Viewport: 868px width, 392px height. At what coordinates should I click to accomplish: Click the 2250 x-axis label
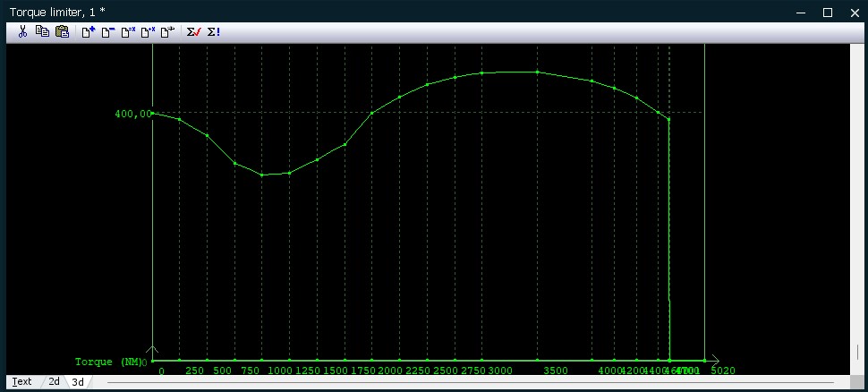tap(418, 371)
